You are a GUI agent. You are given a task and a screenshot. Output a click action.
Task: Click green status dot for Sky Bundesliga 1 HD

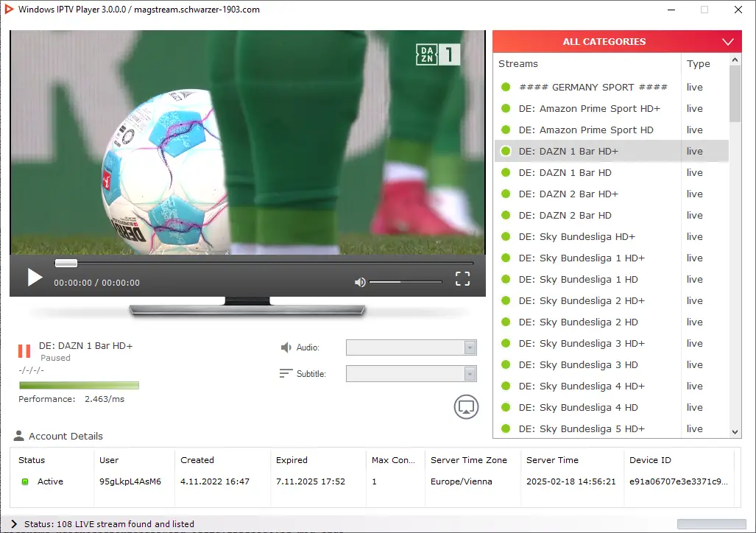506,279
